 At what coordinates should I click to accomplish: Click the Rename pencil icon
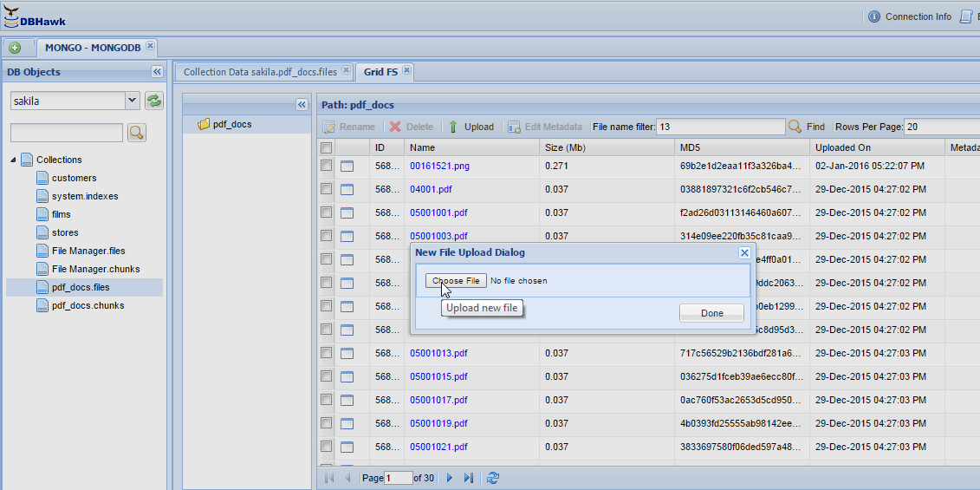pos(328,127)
